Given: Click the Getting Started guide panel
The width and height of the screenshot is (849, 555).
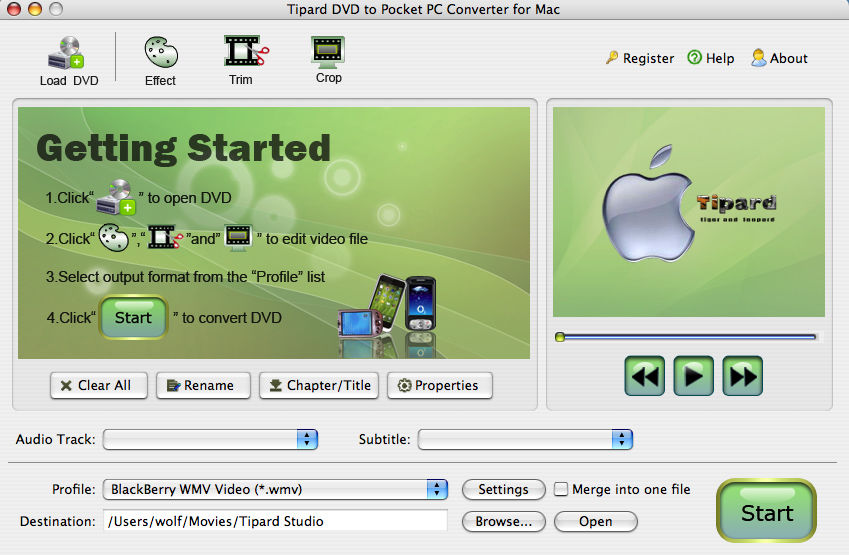Looking at the screenshot, I should [x=274, y=233].
